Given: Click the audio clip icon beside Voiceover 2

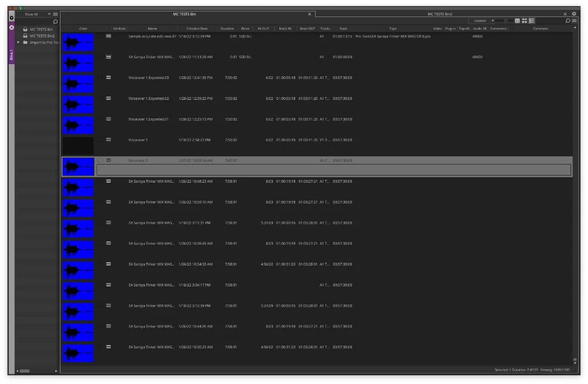Looking at the screenshot, I should pos(108,160).
